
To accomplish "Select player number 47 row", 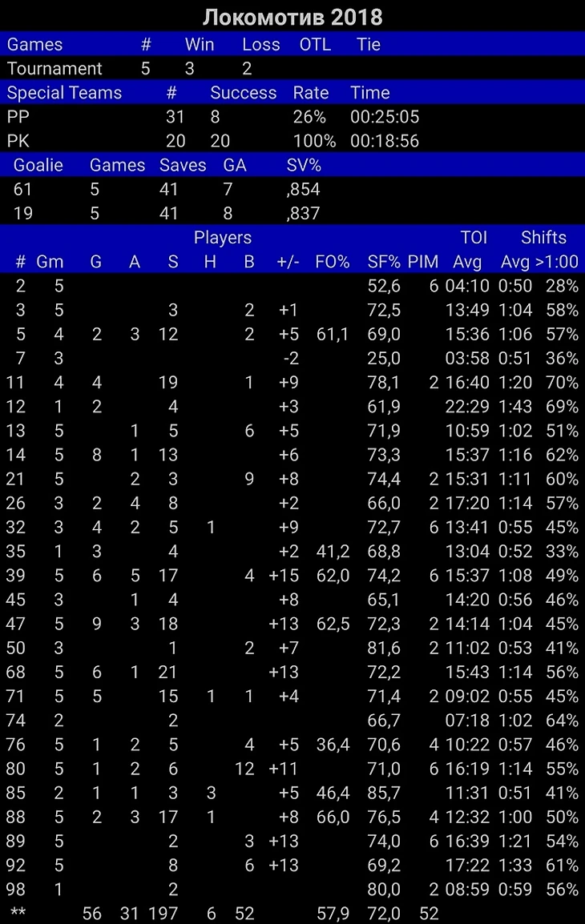I will click(x=292, y=624).
